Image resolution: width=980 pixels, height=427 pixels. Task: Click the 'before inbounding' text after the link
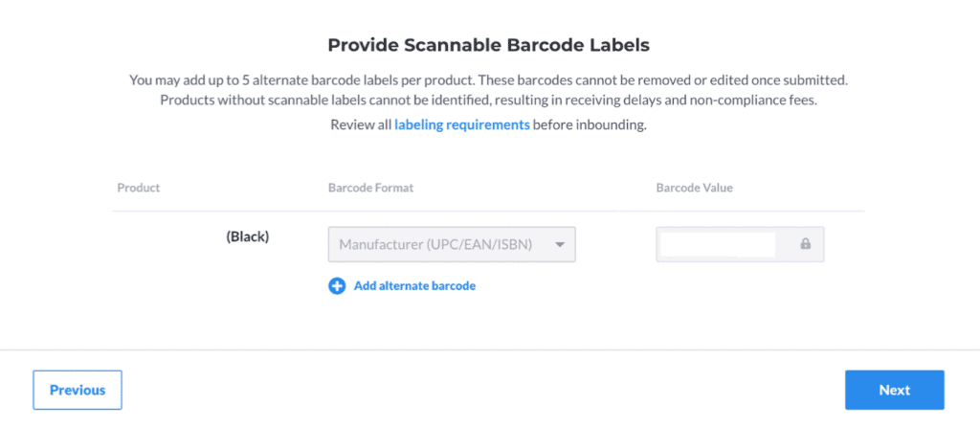coord(590,124)
